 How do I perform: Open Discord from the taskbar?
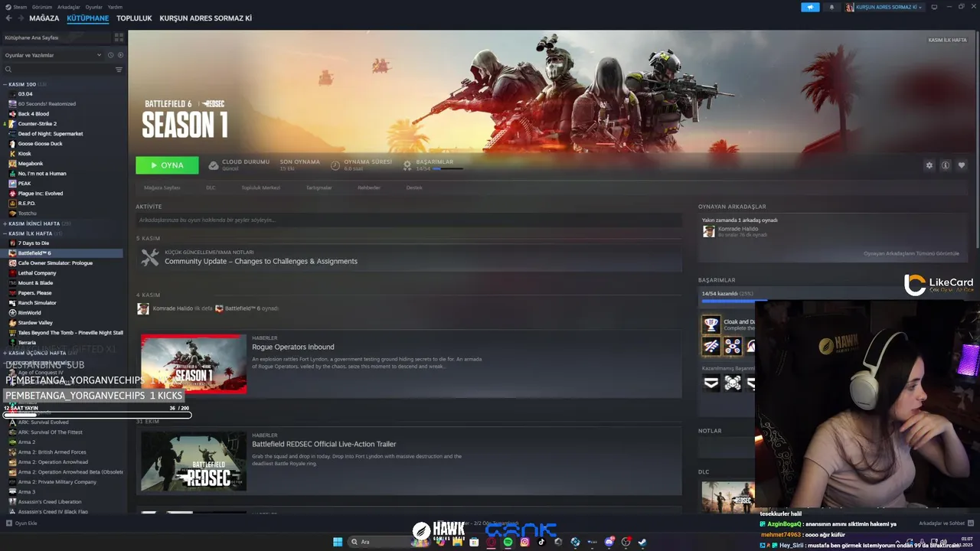609,542
